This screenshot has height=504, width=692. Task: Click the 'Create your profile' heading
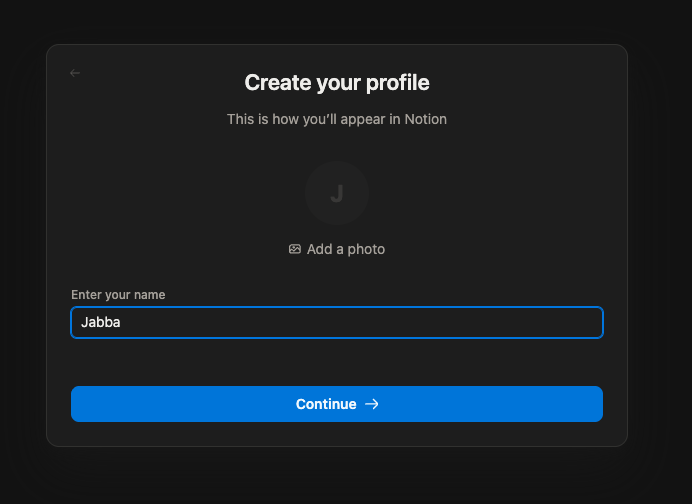337,83
